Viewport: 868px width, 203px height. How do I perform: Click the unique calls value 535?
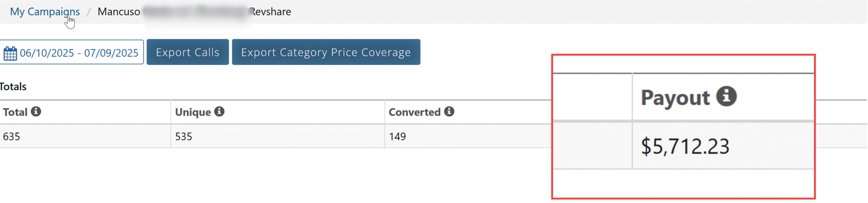point(183,137)
